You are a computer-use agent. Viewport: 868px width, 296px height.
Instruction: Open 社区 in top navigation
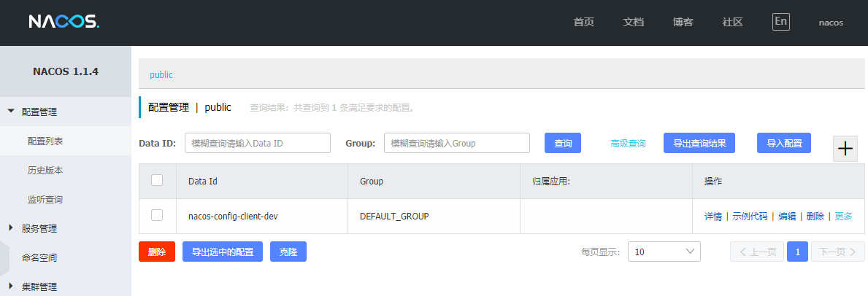[x=732, y=23]
